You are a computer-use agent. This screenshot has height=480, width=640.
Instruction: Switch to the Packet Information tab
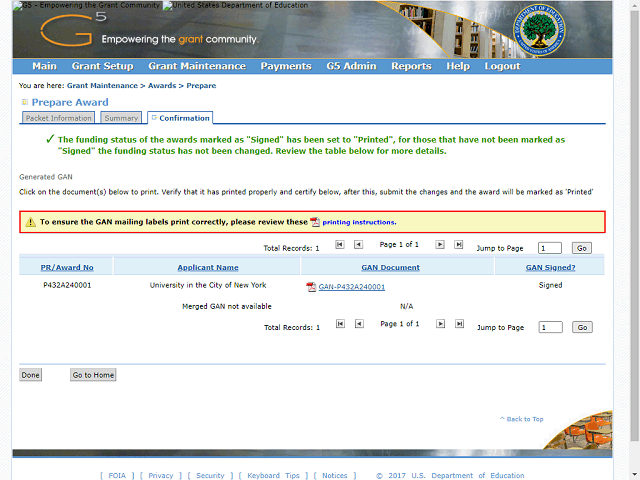58,118
